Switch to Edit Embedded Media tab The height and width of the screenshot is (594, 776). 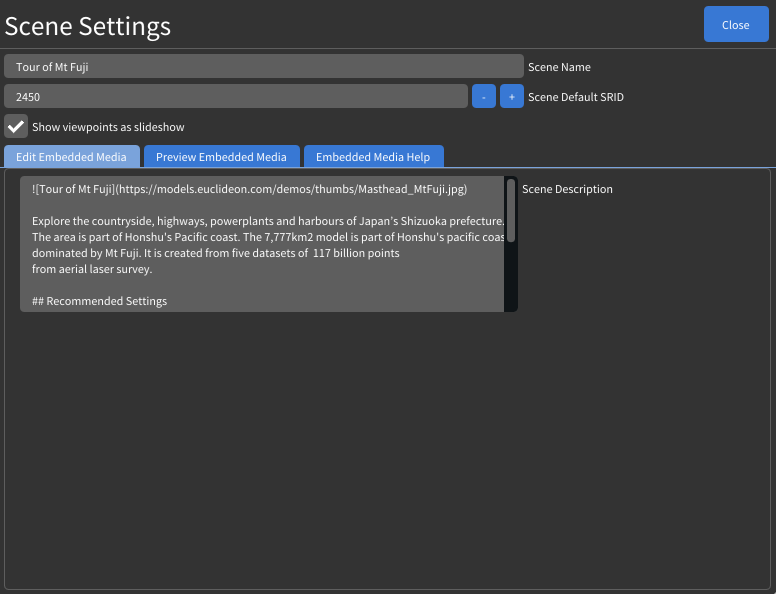click(71, 157)
